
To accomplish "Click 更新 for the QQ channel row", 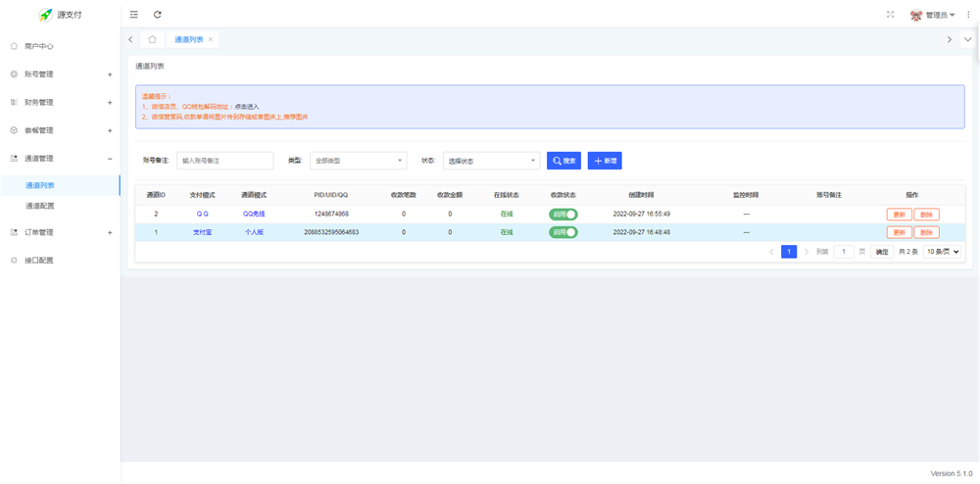I will click(x=899, y=215).
